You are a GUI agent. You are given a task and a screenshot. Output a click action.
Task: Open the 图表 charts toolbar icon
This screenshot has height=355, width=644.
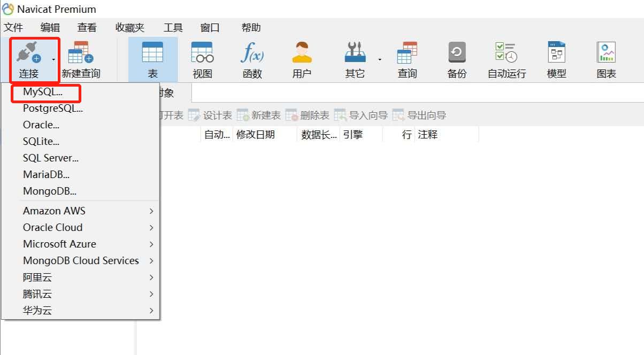point(606,59)
